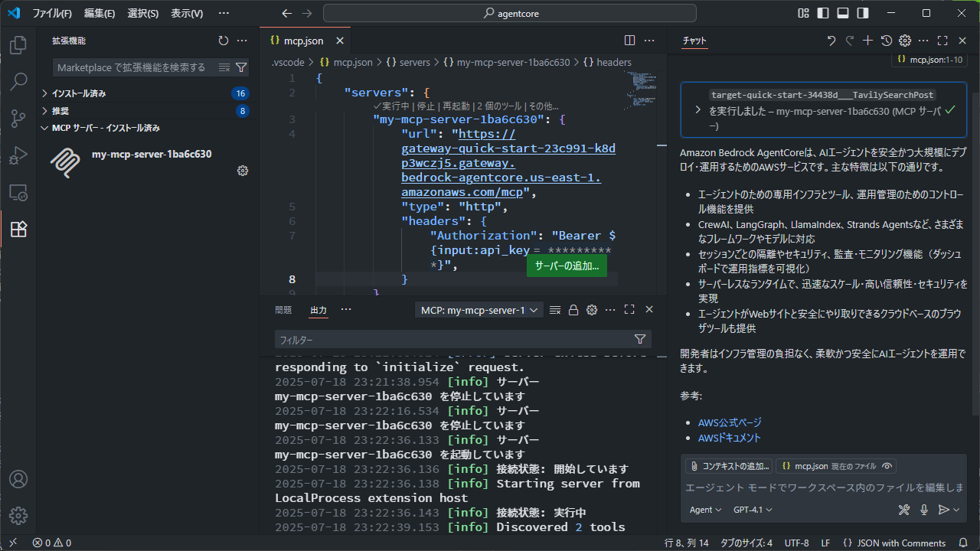The height and width of the screenshot is (551, 980).
Task: Open the Search view in activity bar
Action: tap(18, 82)
